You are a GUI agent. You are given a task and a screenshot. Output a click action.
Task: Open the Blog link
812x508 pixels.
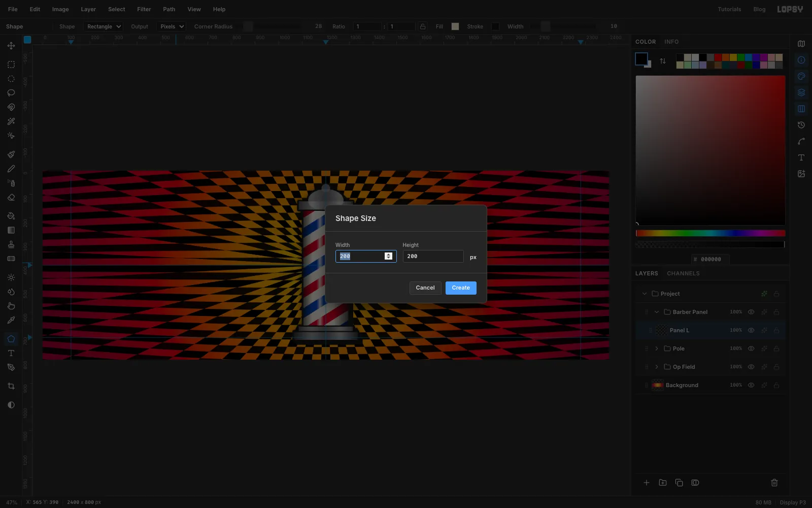(759, 9)
